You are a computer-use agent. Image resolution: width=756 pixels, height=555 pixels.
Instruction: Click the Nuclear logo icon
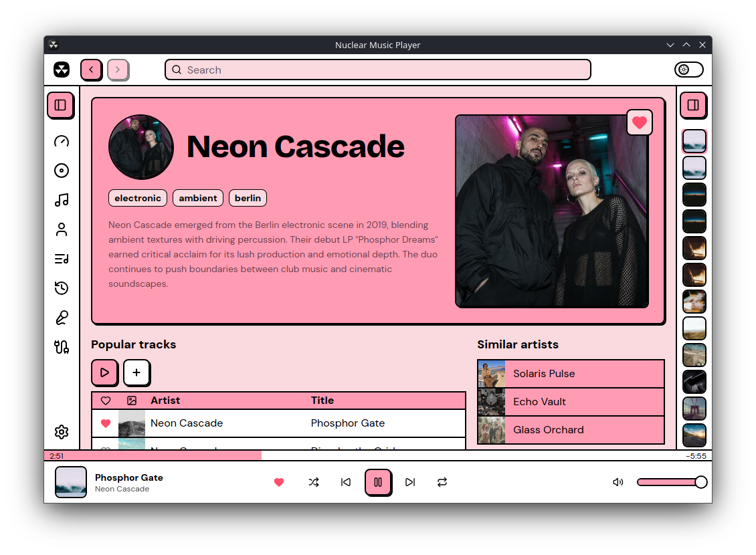tap(62, 70)
